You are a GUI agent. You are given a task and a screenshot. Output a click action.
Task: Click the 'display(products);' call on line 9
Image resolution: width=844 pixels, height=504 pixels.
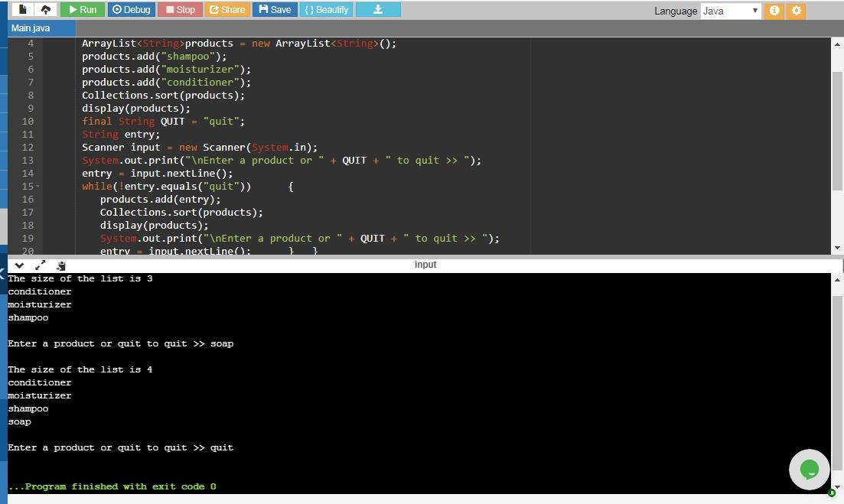coord(135,108)
